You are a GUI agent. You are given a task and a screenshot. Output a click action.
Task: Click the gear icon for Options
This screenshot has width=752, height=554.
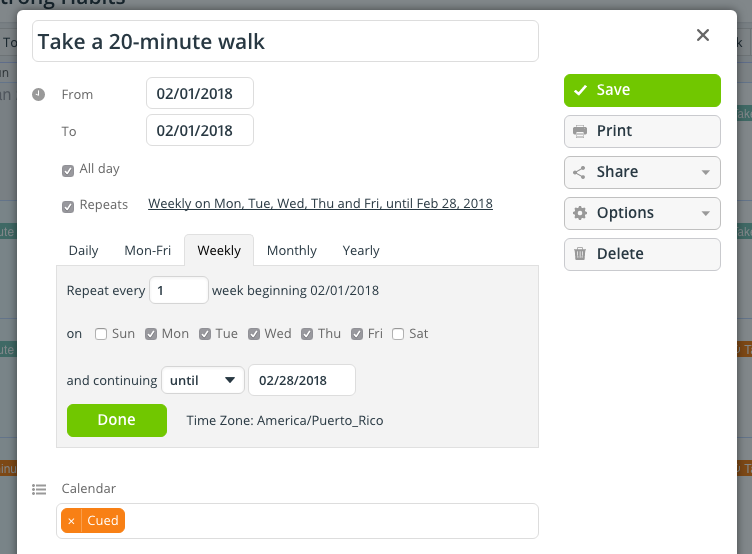580,213
